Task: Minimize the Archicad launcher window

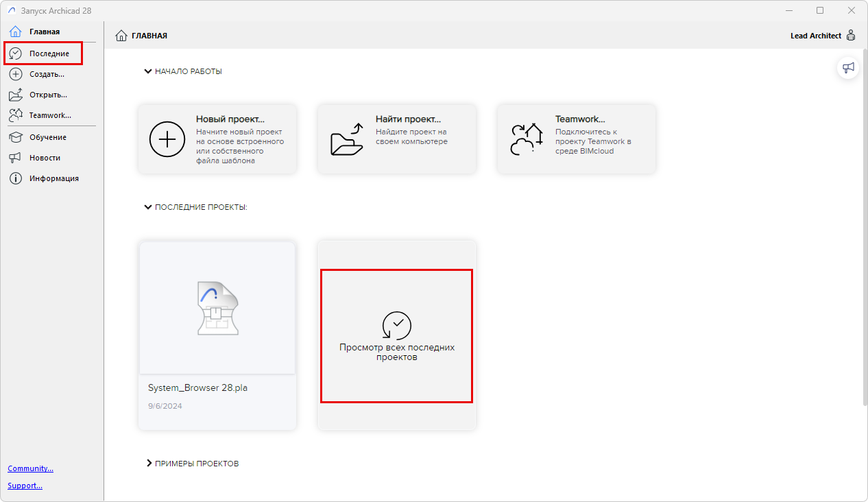Action: pyautogui.click(x=788, y=10)
